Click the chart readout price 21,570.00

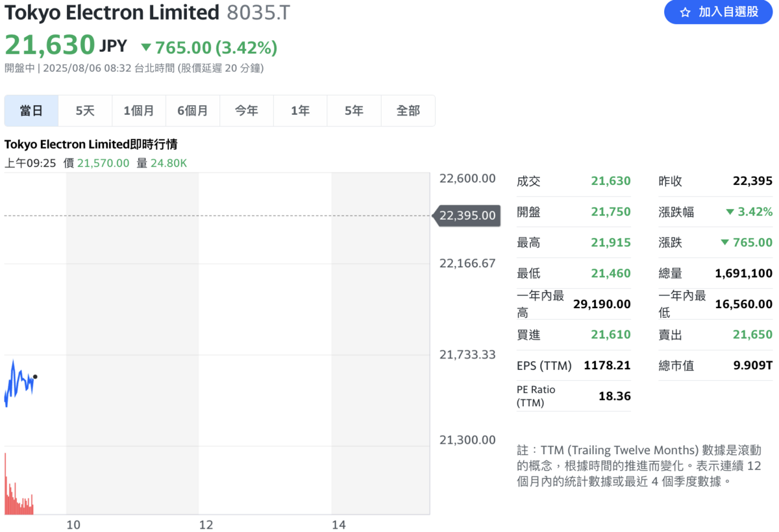[x=103, y=163]
